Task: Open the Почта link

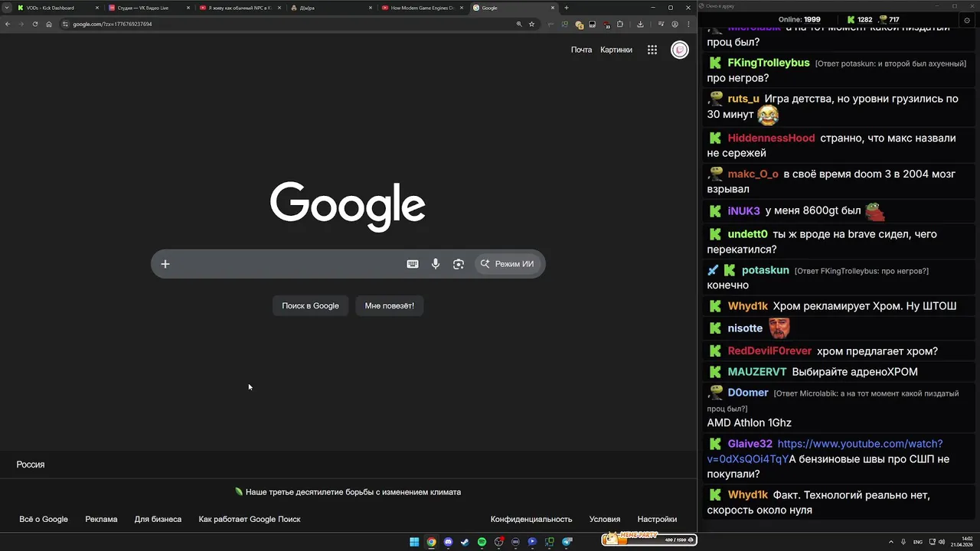Action: (581, 50)
